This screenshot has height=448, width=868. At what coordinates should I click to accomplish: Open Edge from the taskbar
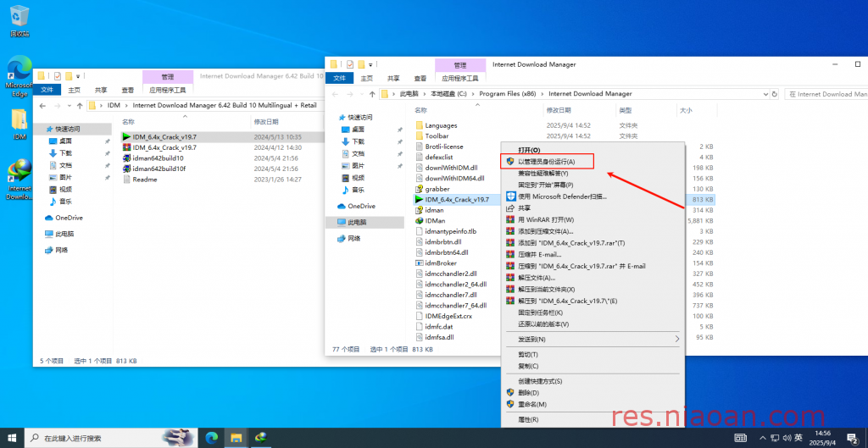211,438
